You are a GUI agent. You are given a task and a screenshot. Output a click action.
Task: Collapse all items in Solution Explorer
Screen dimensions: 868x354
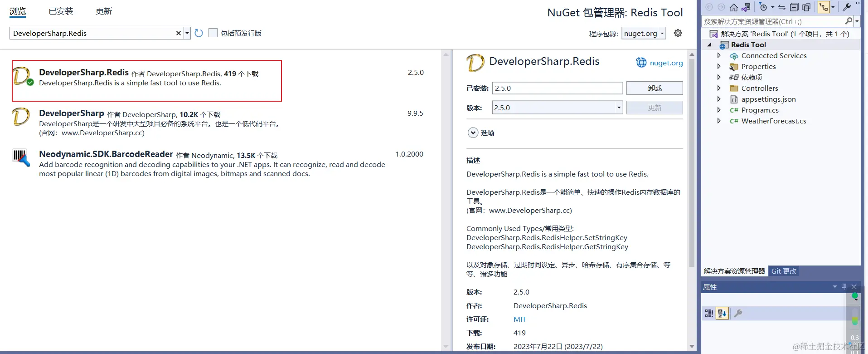(794, 7)
